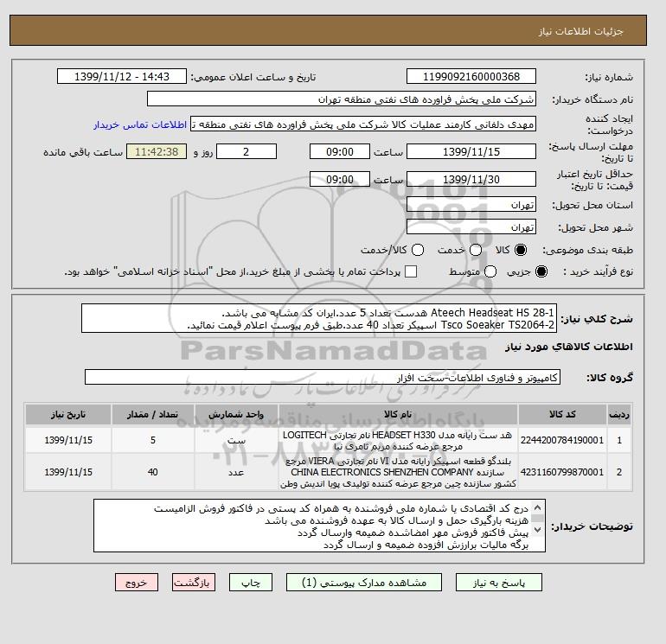Click the نام کالا column header
The width and height of the screenshot is (666, 644).
(398, 414)
